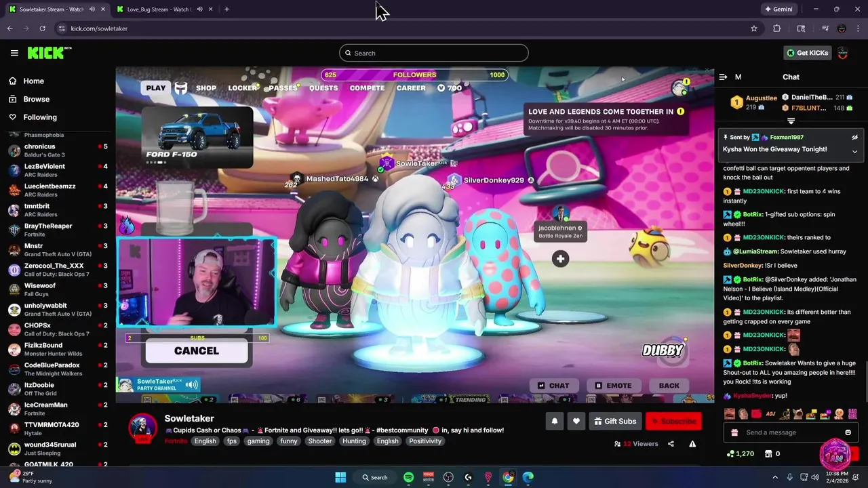Open Wisewoof Fall Guys channel in sidebar
The width and height of the screenshot is (868, 488).
58,289
